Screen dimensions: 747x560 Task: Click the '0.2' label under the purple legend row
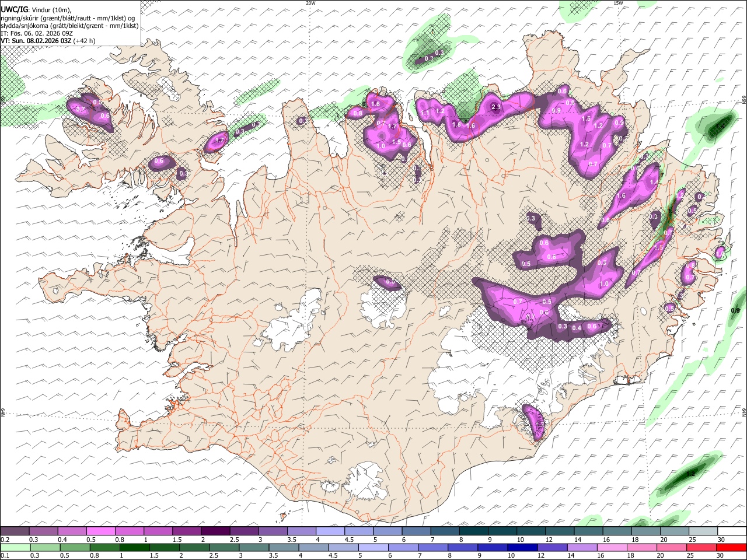pyautogui.click(x=5, y=540)
